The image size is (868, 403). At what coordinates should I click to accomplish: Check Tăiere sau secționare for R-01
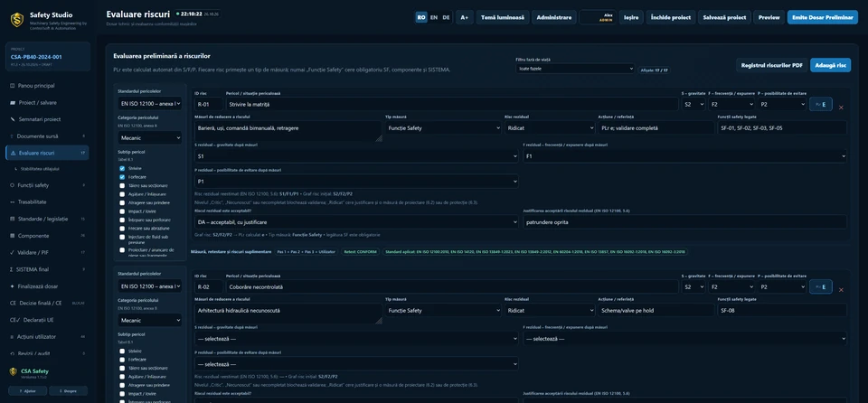click(122, 185)
